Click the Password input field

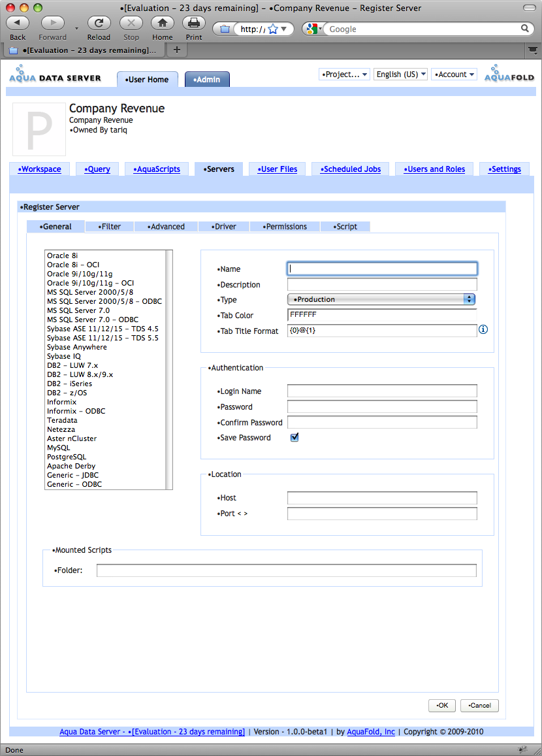381,406
